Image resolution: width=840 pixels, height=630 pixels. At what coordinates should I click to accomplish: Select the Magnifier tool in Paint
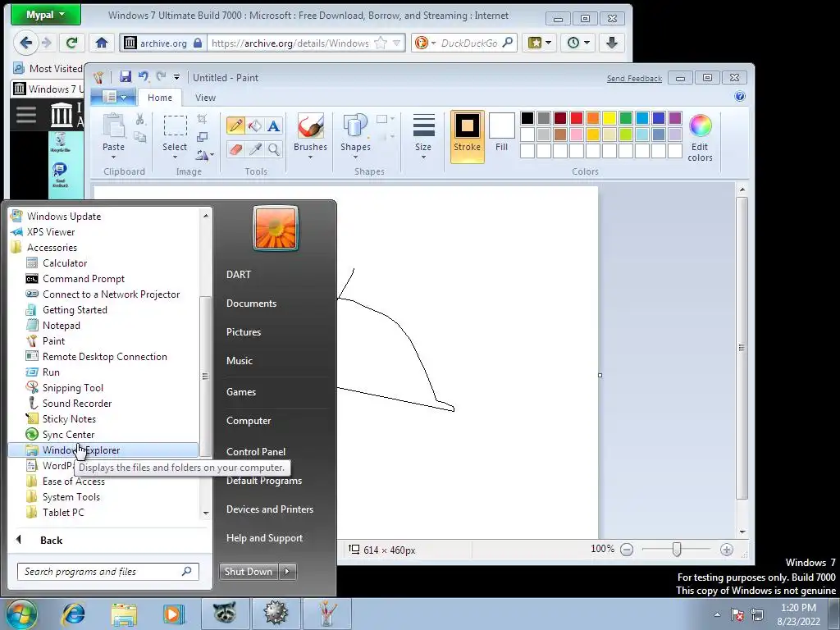click(x=274, y=149)
